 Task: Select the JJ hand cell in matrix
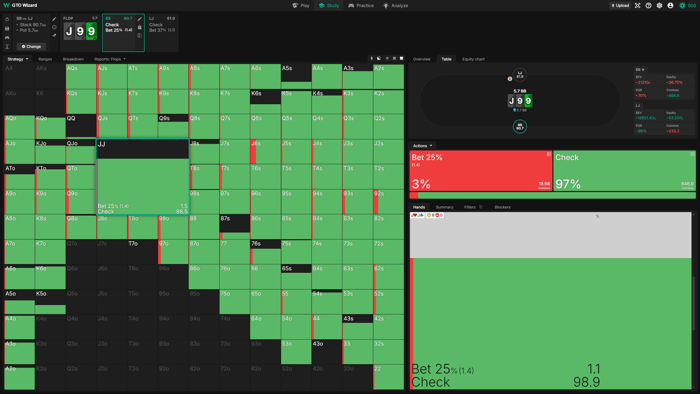point(143,177)
